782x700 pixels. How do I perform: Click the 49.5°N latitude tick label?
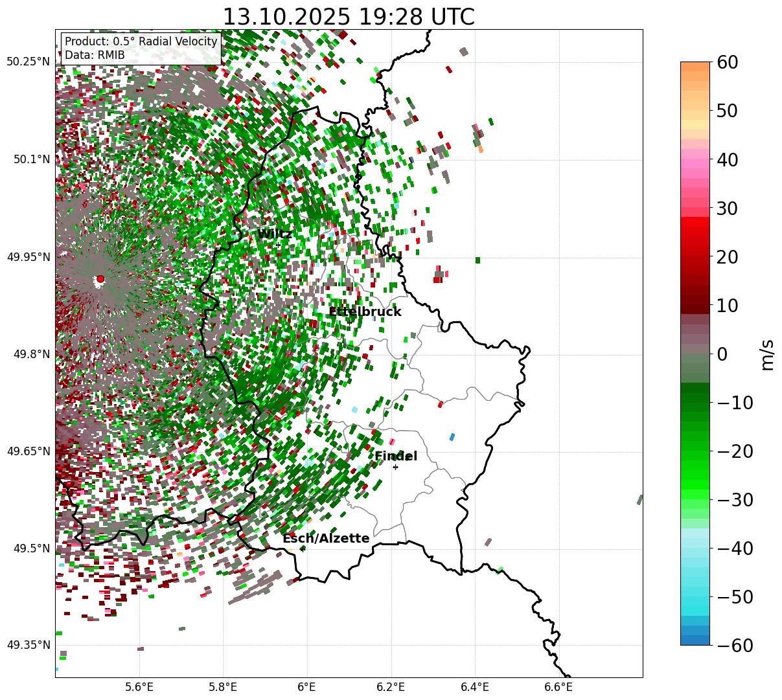[x=32, y=548]
